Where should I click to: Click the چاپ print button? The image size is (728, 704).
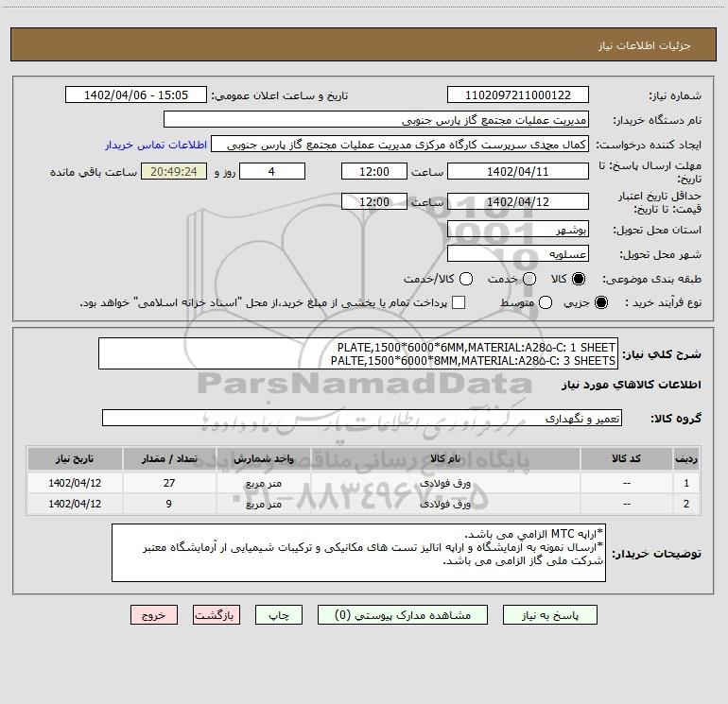point(279,615)
